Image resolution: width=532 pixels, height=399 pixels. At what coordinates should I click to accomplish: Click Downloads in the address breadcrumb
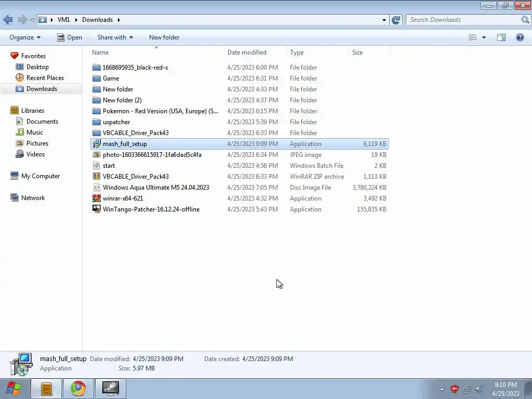point(97,20)
